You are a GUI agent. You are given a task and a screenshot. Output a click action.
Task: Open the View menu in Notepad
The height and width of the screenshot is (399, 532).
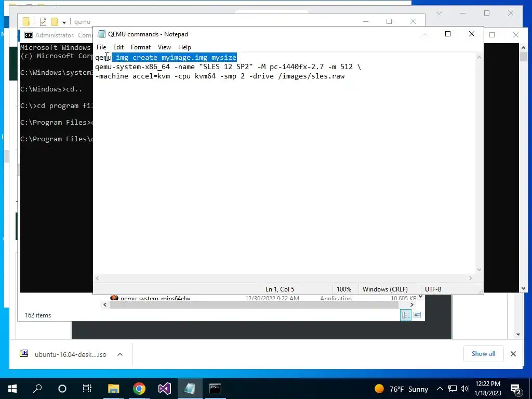click(164, 47)
